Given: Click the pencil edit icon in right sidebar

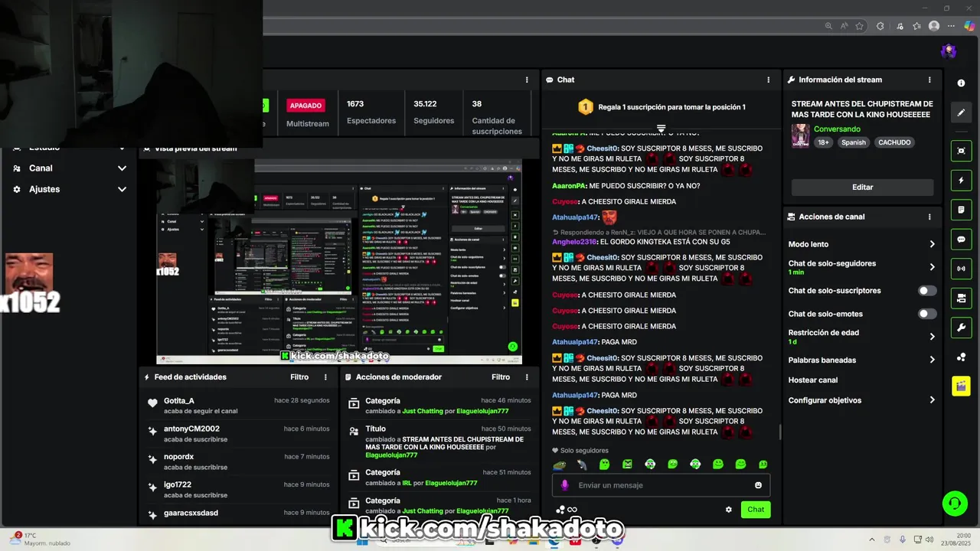Looking at the screenshot, I should [x=962, y=112].
